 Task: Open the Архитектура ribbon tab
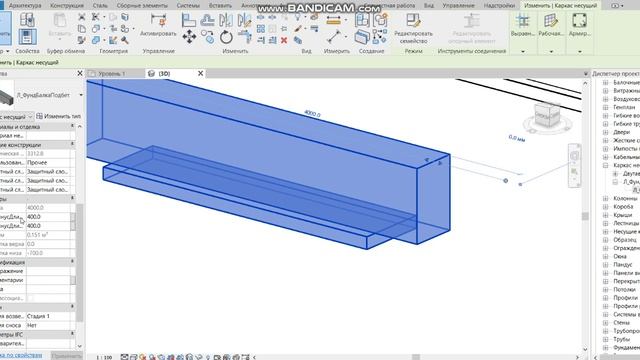click(x=25, y=6)
